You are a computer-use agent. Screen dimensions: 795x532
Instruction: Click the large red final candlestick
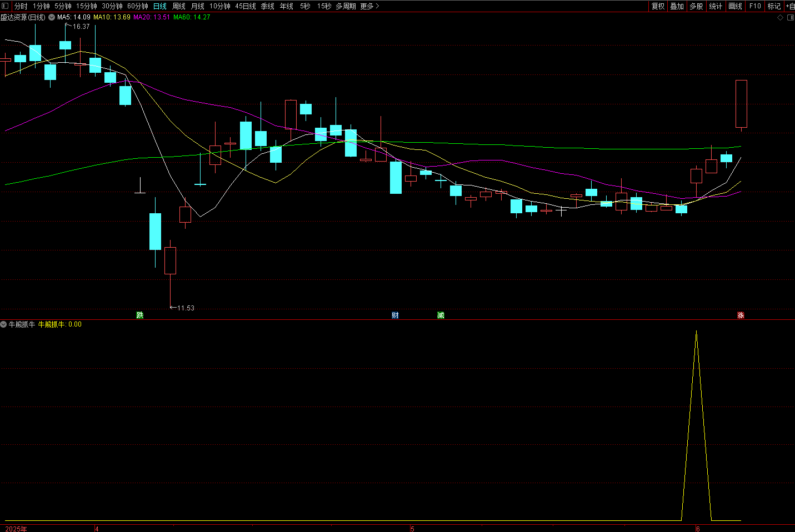pyautogui.click(x=741, y=104)
